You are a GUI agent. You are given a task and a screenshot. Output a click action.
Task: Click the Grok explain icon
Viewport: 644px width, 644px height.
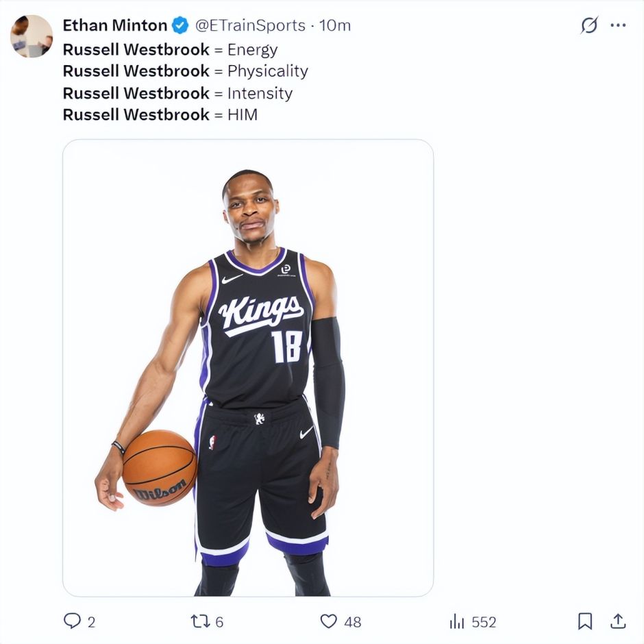pyautogui.click(x=589, y=25)
